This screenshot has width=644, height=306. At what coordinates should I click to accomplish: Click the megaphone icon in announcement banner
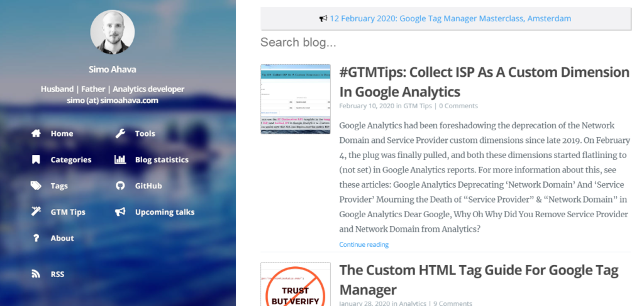324,18
